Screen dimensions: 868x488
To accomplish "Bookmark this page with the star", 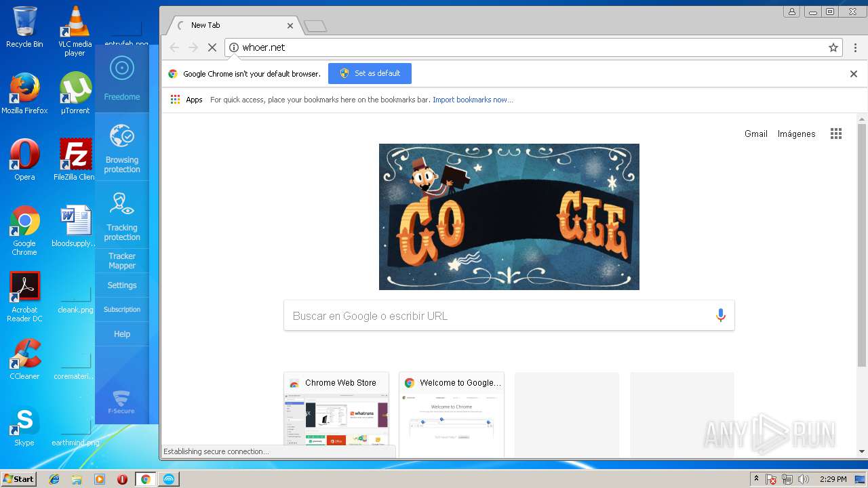I will click(833, 47).
